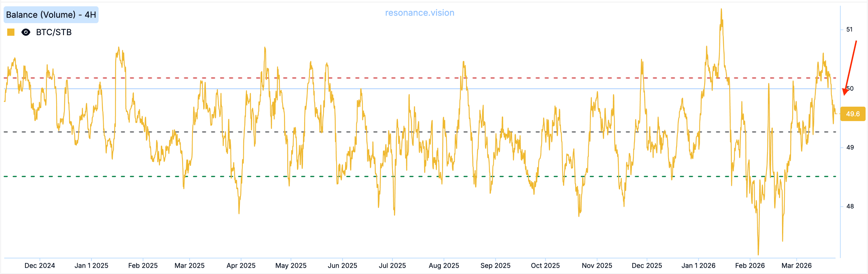The image size is (868, 274).
Task: Select Jun 2025 on the time axis
Action: click(x=342, y=266)
